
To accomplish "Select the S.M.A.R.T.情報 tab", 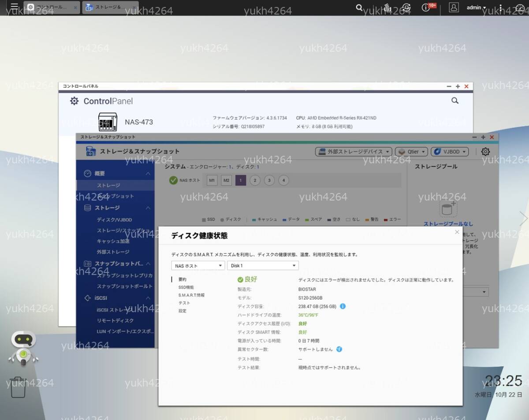I will [191, 295].
